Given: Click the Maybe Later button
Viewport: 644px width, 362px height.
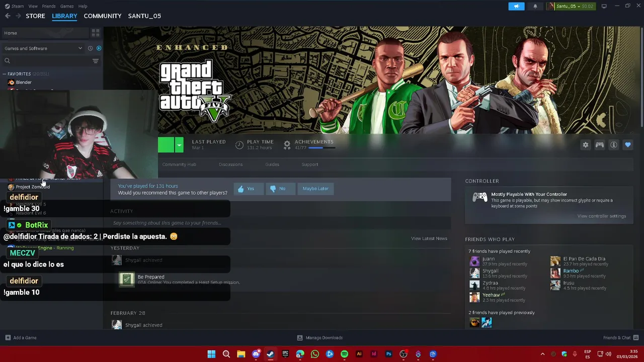Looking at the screenshot, I should pos(315,189).
